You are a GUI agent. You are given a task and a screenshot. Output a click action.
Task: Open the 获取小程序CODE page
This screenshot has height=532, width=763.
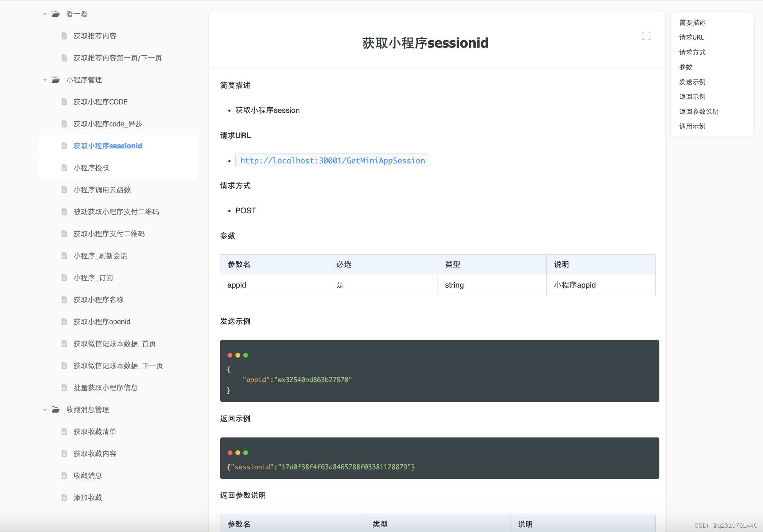pyautogui.click(x=100, y=102)
